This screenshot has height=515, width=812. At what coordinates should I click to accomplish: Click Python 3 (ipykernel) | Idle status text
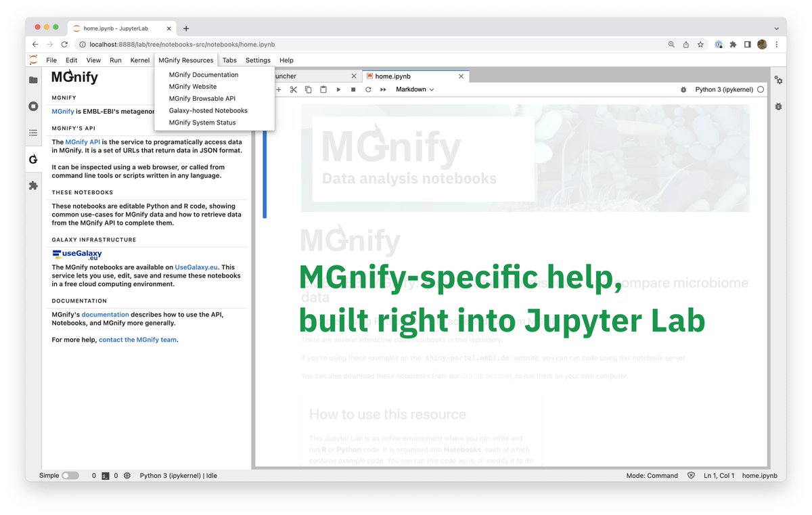click(x=179, y=476)
